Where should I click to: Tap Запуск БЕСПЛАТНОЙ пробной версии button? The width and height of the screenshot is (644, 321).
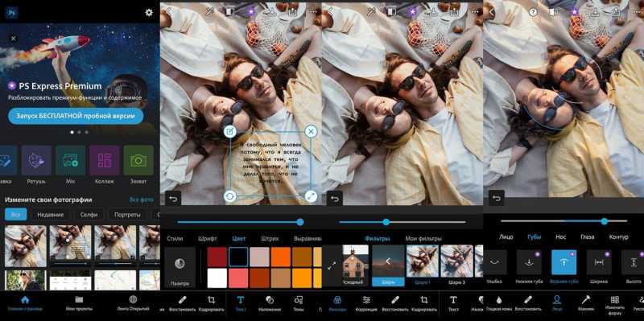[x=76, y=116]
